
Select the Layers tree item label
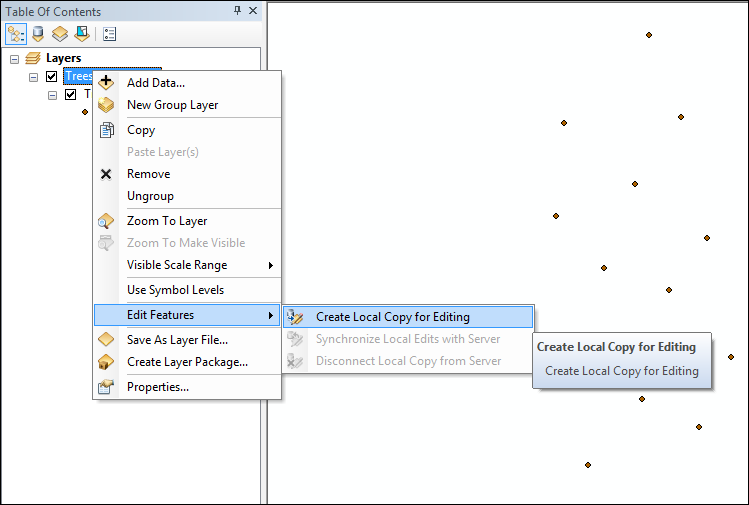pyautogui.click(x=64, y=58)
